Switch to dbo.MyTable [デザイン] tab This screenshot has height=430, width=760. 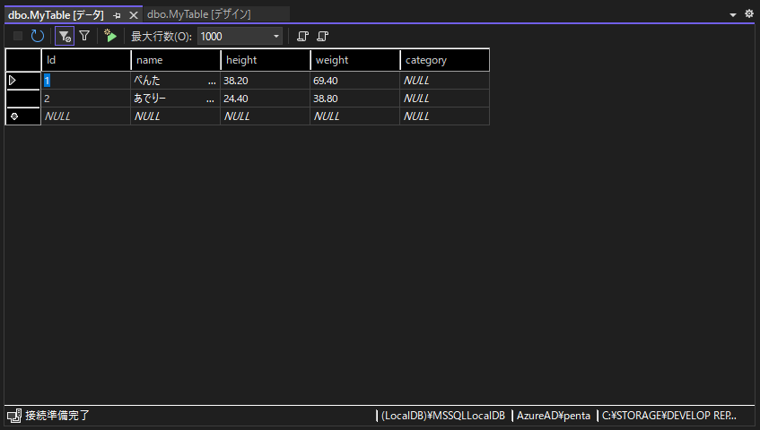click(199, 15)
